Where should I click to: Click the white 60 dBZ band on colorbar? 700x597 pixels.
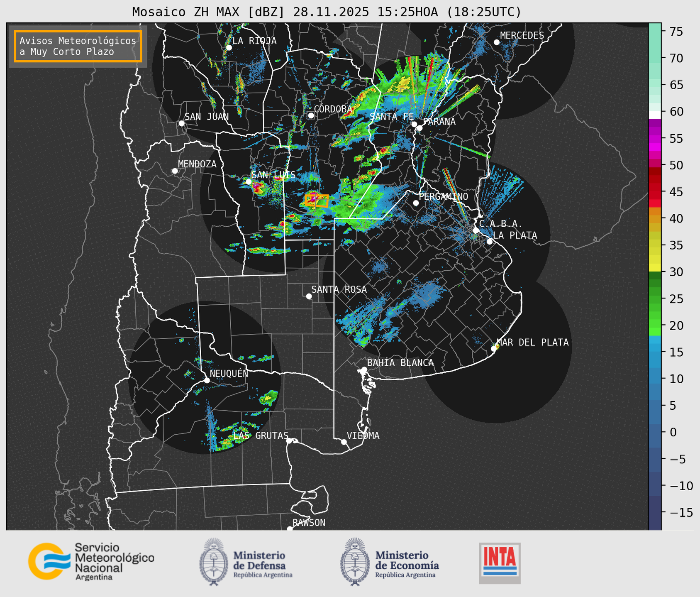pos(655,115)
